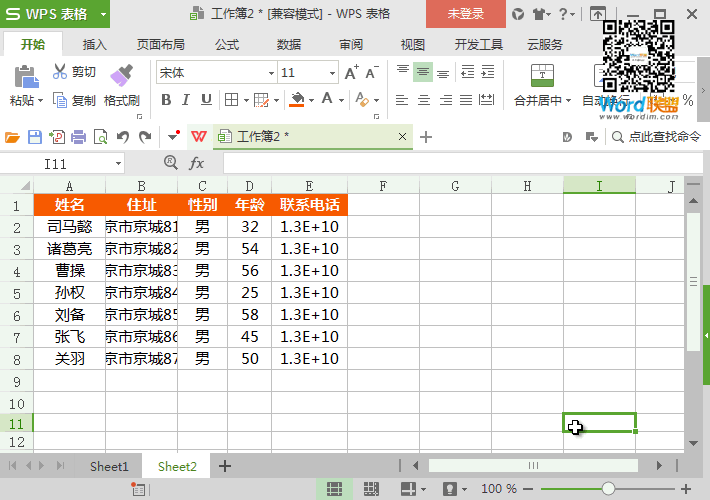This screenshot has height=500, width=710.
Task: Click the formula bar input field
Action: pos(463,163)
